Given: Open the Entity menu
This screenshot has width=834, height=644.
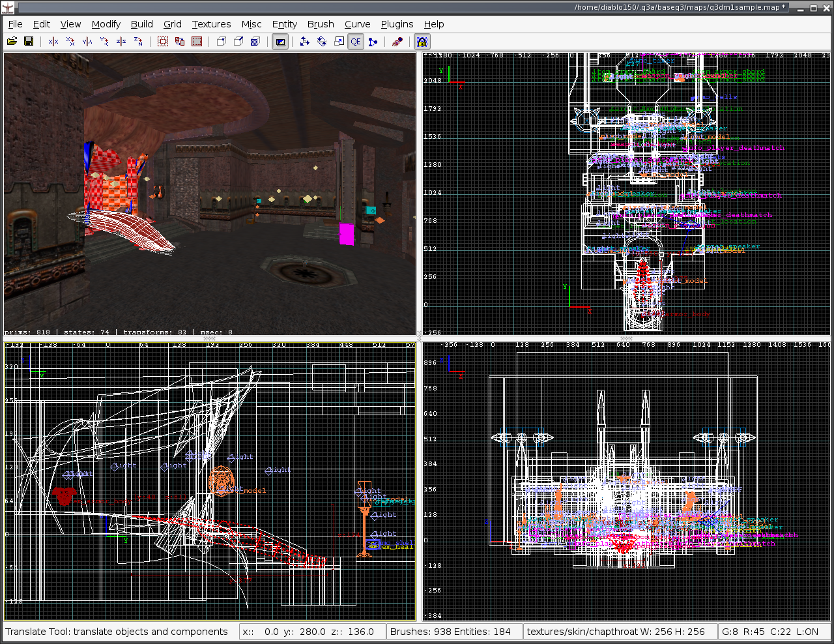Looking at the screenshot, I should pos(285,24).
